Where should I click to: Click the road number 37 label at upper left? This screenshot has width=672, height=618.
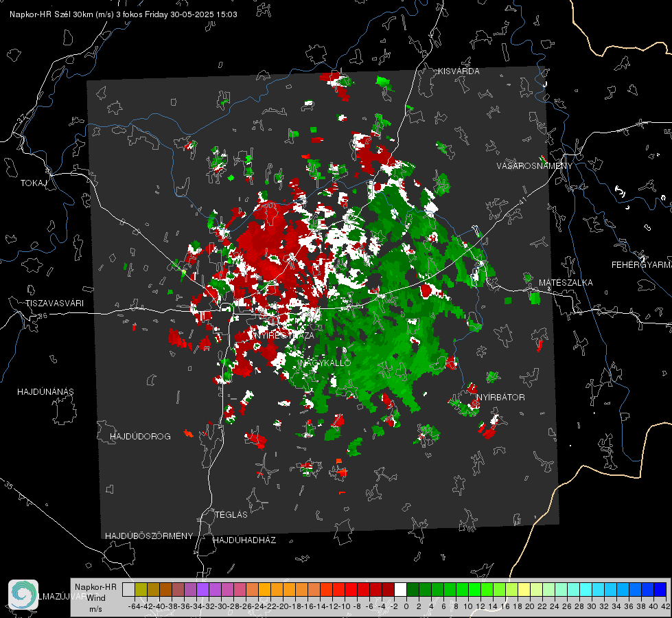click(22, 117)
